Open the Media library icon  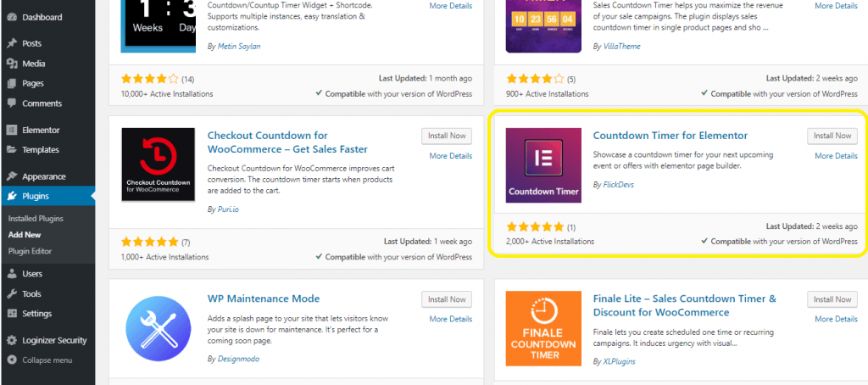[x=12, y=64]
